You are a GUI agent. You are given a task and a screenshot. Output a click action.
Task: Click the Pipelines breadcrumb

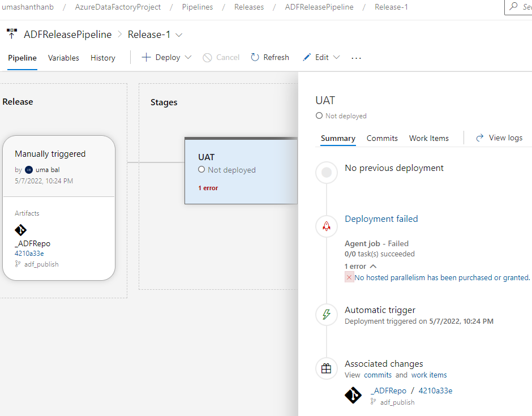tap(198, 7)
